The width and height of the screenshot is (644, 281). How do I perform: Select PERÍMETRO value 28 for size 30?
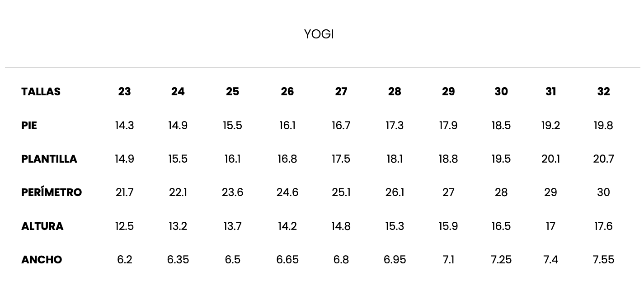coord(501,192)
